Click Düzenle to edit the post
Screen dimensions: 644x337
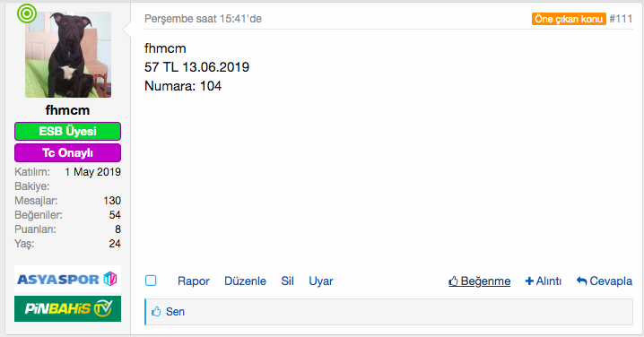[245, 281]
